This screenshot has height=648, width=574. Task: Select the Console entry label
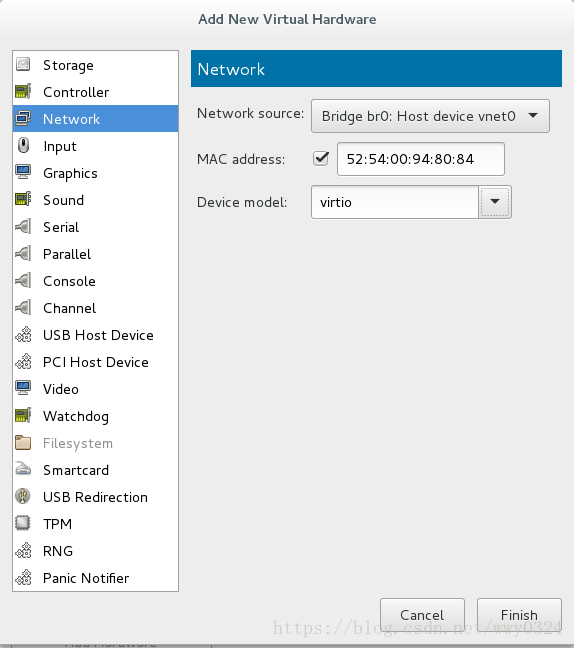pyautogui.click(x=69, y=281)
